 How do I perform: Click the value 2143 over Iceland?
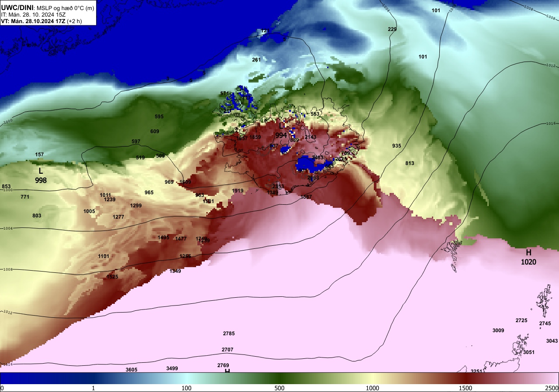(311, 137)
